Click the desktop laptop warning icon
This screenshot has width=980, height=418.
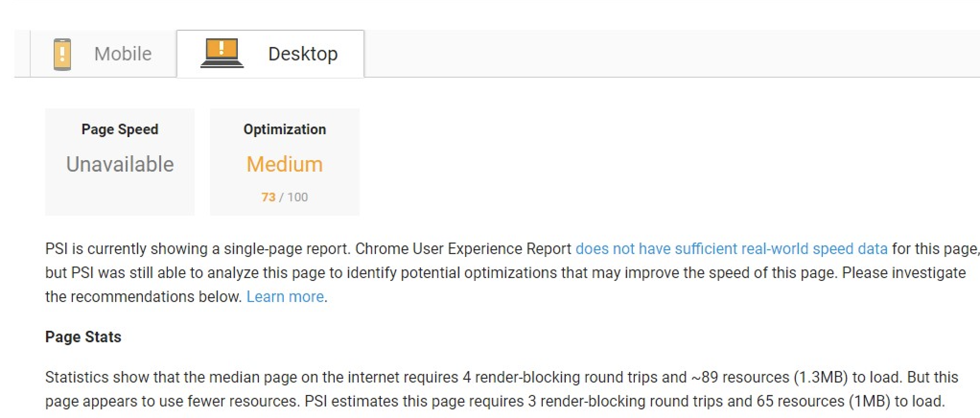(222, 53)
